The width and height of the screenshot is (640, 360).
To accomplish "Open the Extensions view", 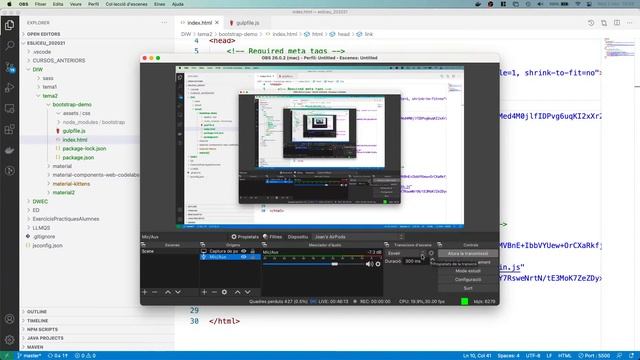I will 9,129.
